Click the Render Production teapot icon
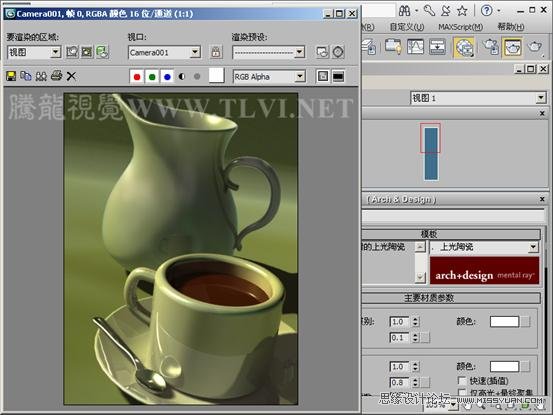Viewport: 553px width, 415px height. (x=535, y=47)
